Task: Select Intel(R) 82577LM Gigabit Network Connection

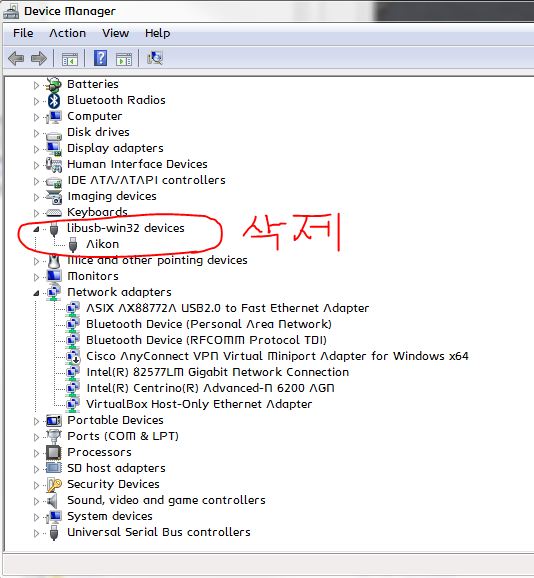Action: (217, 372)
